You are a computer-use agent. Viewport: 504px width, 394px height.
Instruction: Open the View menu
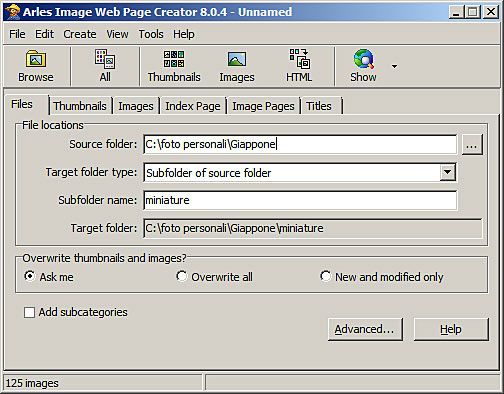tap(117, 34)
